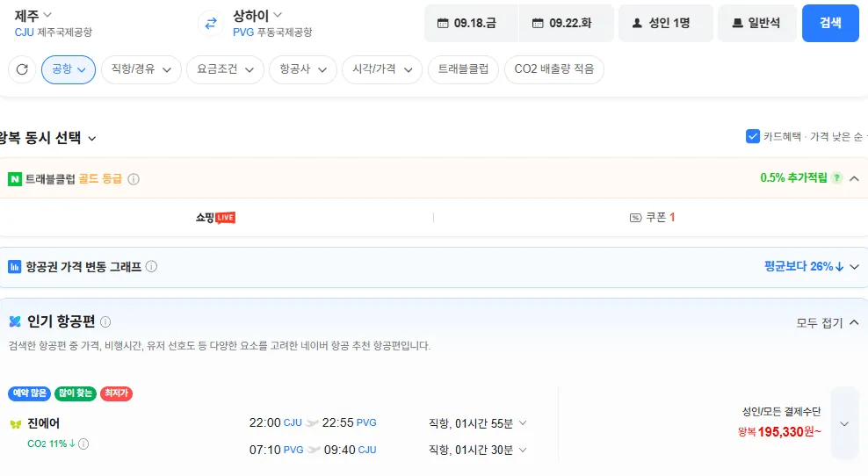
Task: Collapse all with 모두 접기
Action: pyautogui.click(x=828, y=322)
